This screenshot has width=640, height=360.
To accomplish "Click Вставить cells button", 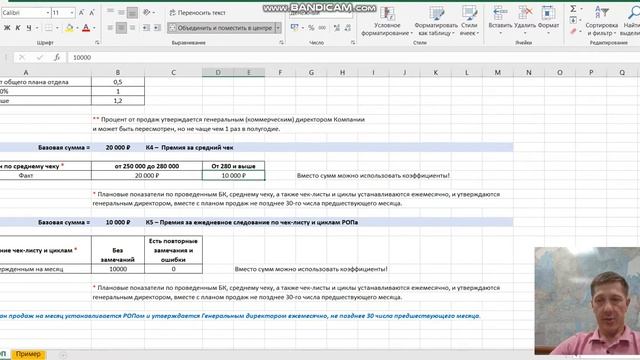I will coord(500,20).
